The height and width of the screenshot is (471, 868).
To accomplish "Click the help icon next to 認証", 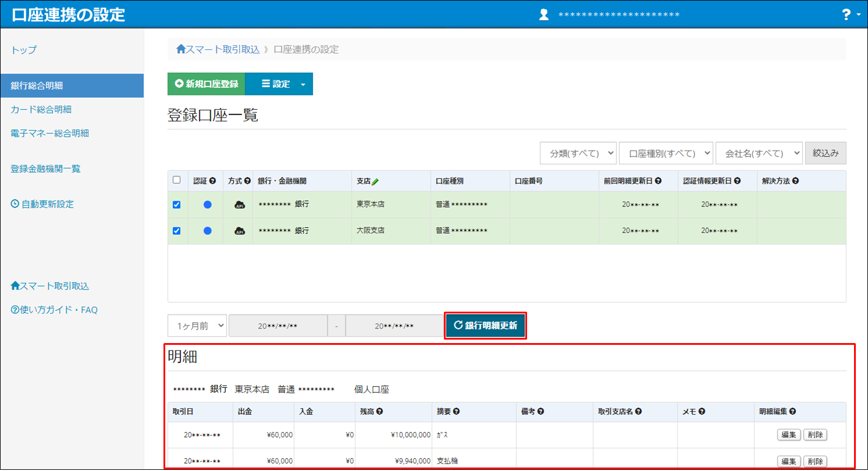I will 212,181.
